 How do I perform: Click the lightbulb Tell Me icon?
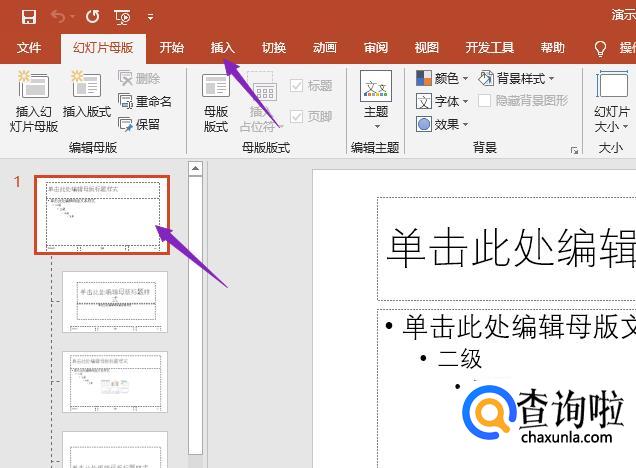pyautogui.click(x=600, y=49)
